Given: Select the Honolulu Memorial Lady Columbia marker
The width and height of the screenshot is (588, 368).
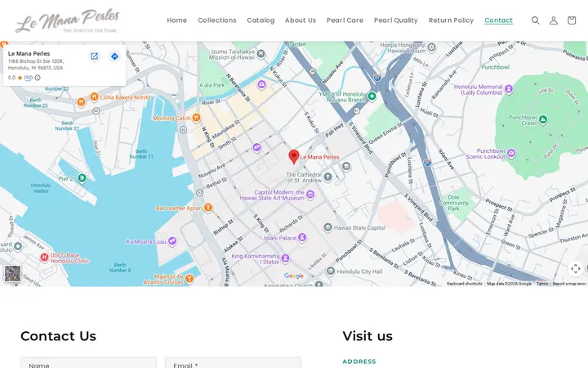Looking at the screenshot, I should (x=509, y=89).
